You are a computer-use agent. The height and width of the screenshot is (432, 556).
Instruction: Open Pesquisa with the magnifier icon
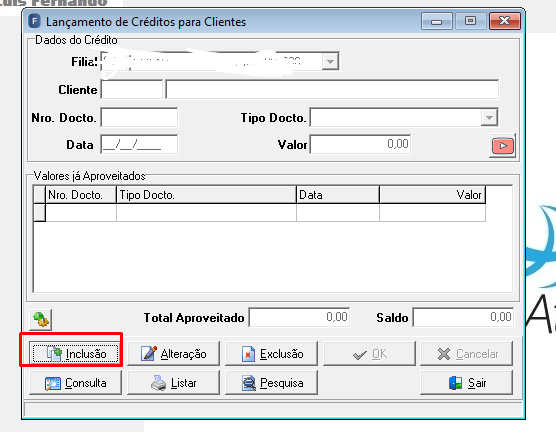272,383
